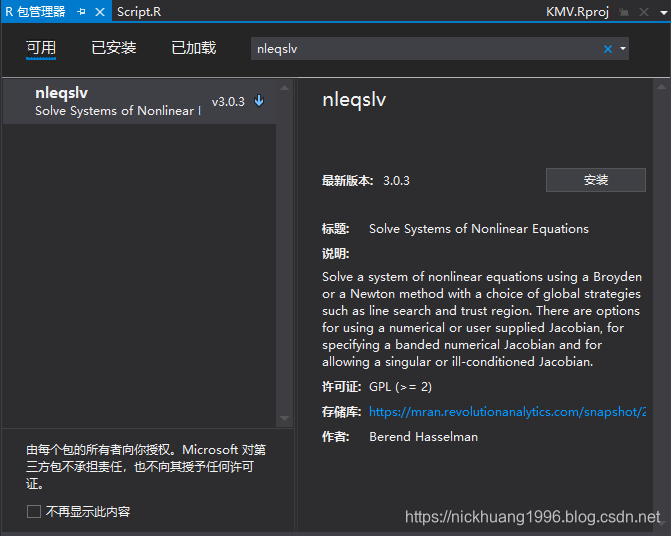671x536 pixels.
Task: Select the nleqslv package in the list
Action: (x=140, y=101)
